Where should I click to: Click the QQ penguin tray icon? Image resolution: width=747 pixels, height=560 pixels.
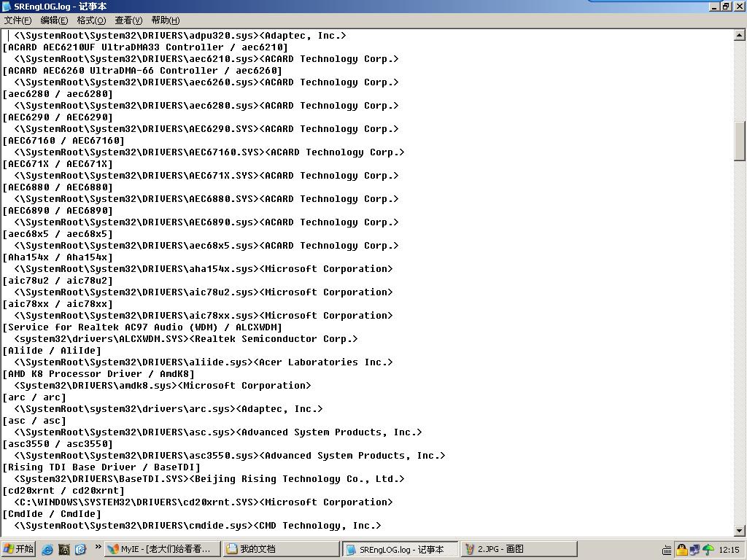[x=682, y=550]
